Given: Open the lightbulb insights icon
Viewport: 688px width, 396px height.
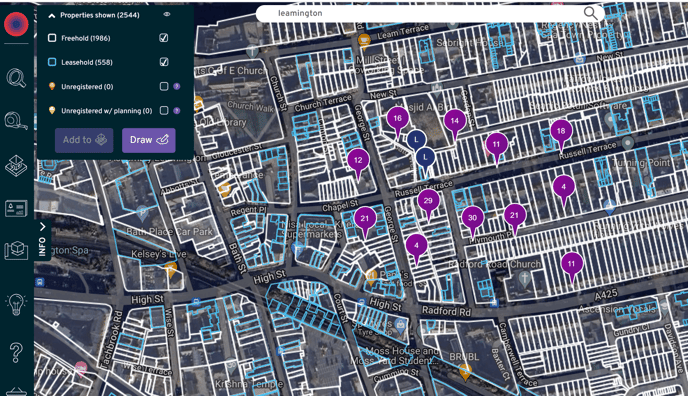Looking at the screenshot, I should 16,303.
